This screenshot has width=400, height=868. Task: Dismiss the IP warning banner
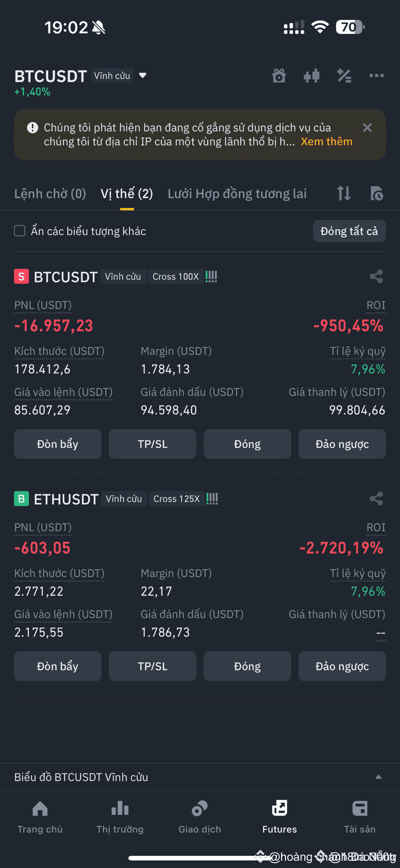click(367, 127)
